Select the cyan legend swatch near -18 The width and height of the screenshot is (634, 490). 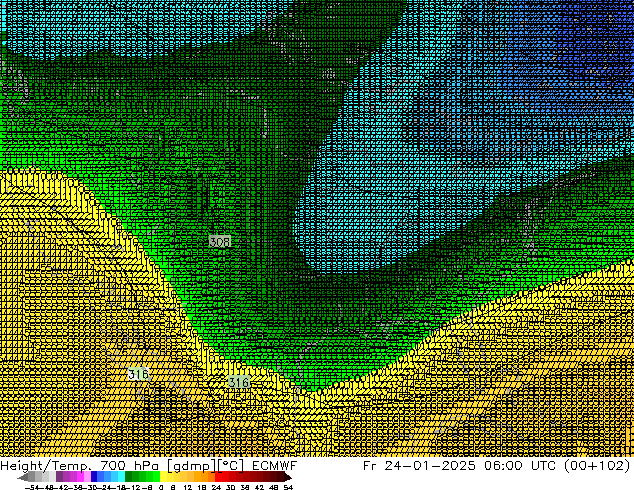pyautogui.click(x=122, y=477)
